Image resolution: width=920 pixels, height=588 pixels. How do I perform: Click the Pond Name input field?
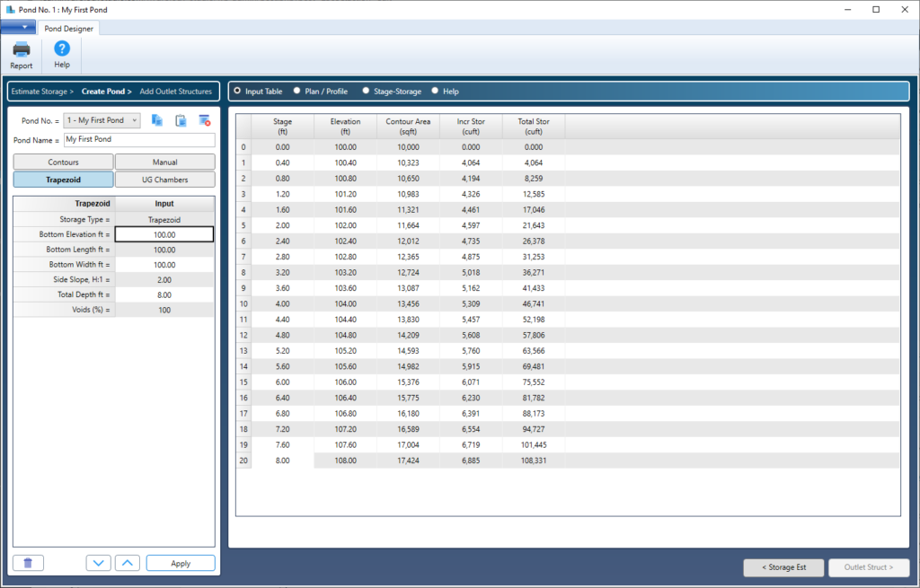click(x=139, y=139)
